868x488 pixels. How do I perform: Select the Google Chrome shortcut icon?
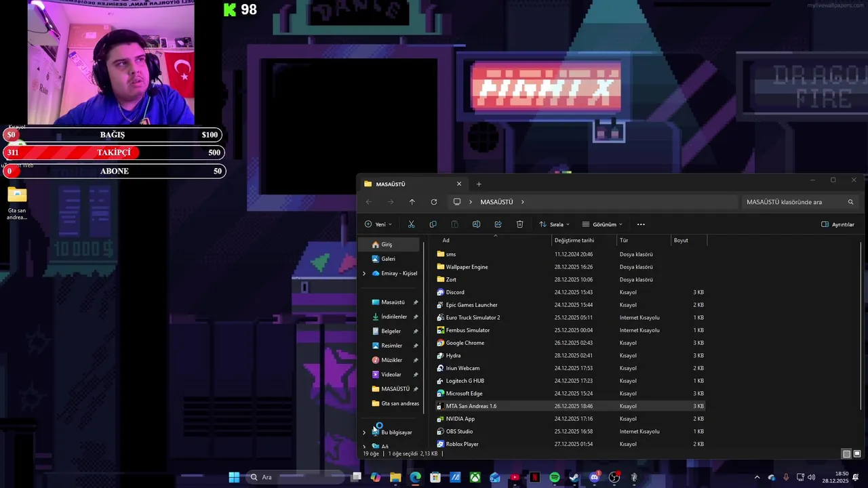440,343
